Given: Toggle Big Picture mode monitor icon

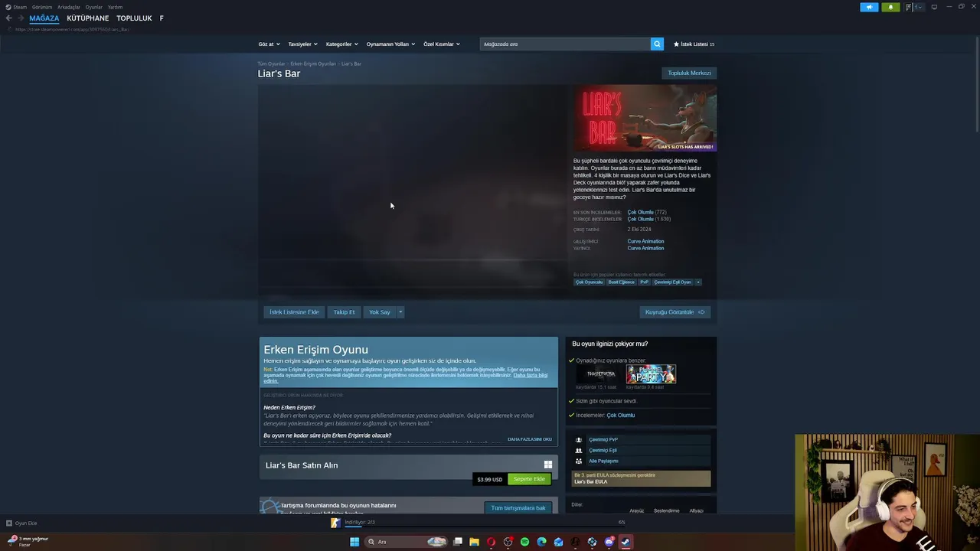Looking at the screenshot, I should click(934, 7).
